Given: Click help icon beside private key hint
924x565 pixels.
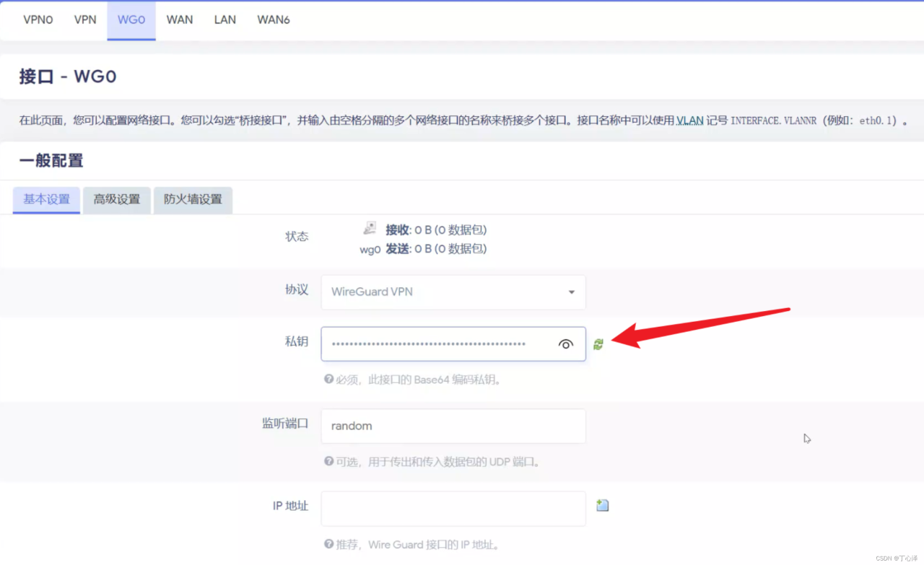Looking at the screenshot, I should (328, 379).
